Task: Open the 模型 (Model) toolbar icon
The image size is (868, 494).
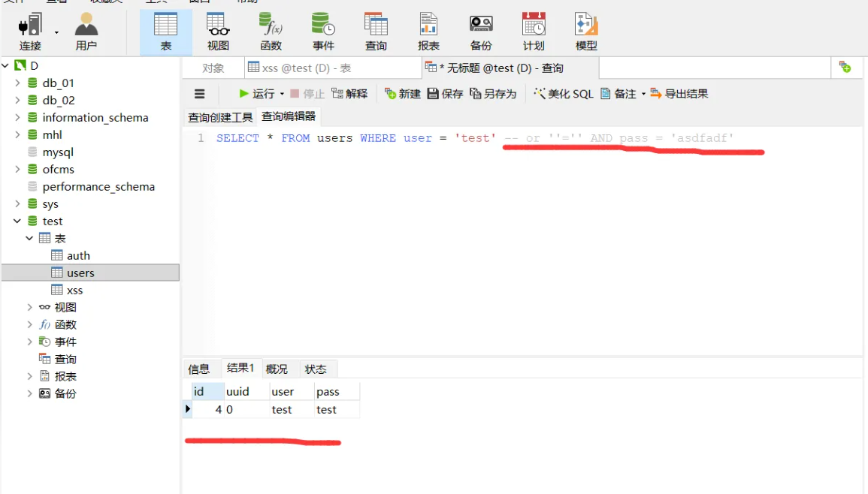Action: (585, 30)
